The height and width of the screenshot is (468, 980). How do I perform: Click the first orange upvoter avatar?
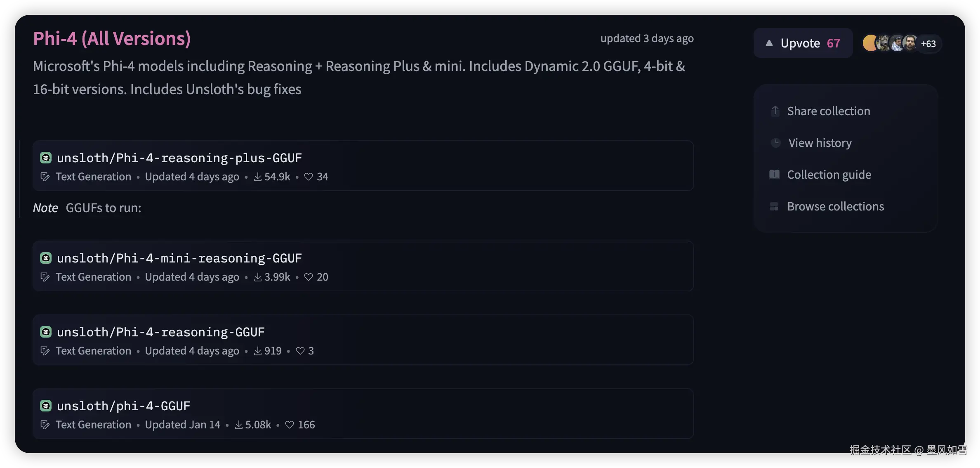tap(869, 43)
